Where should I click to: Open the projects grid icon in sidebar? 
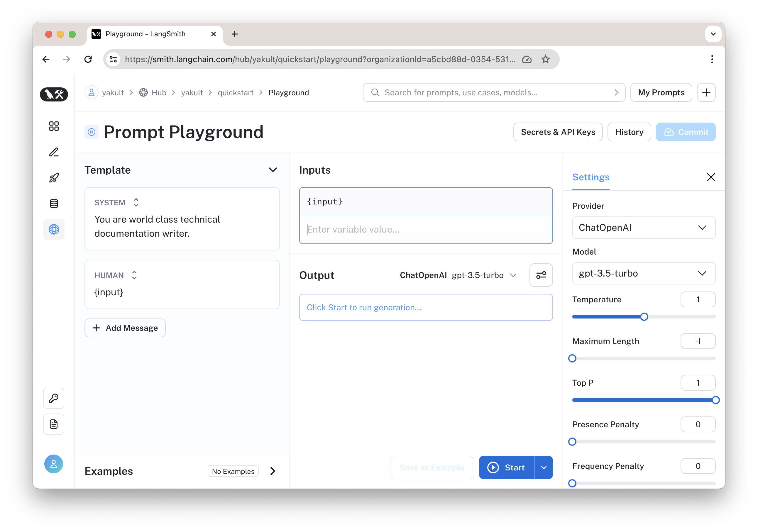54,126
